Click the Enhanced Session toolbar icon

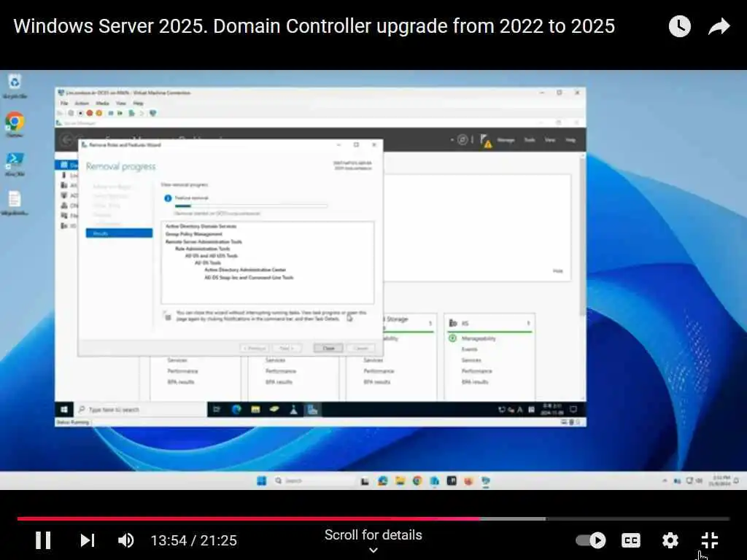tap(153, 113)
